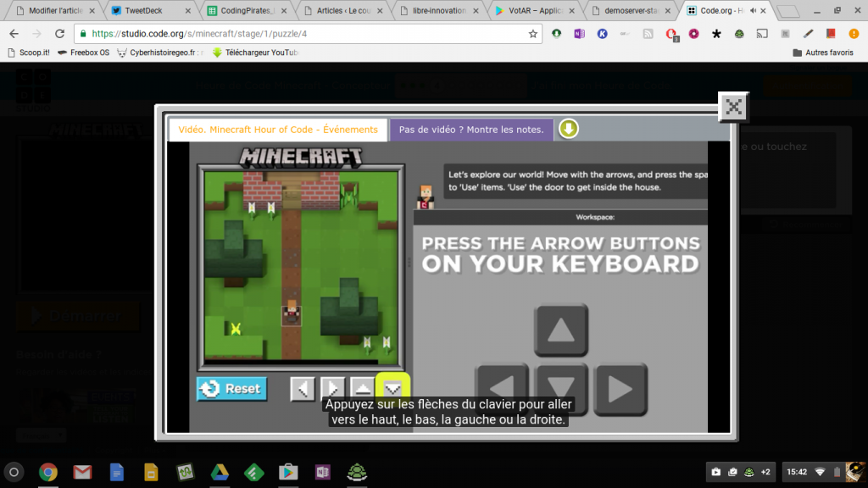Click the orange warning extension icon
The height and width of the screenshot is (488, 868).
pyautogui.click(x=854, y=33)
